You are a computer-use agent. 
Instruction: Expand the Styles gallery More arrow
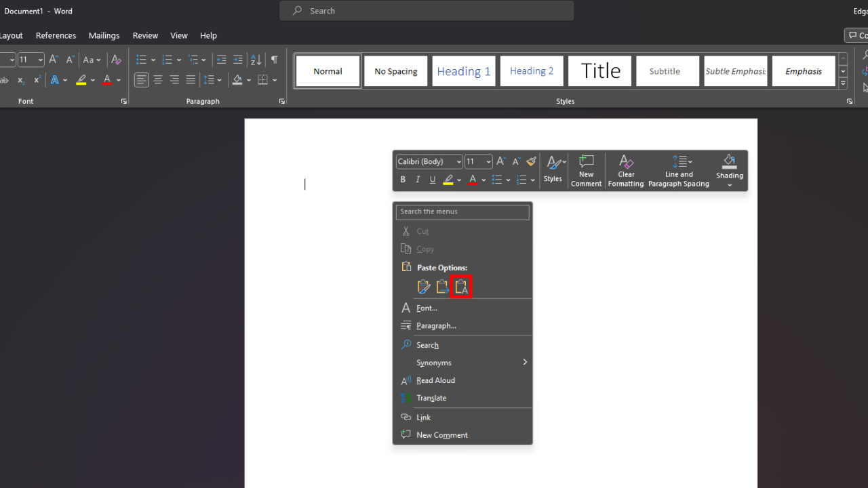[x=843, y=83]
